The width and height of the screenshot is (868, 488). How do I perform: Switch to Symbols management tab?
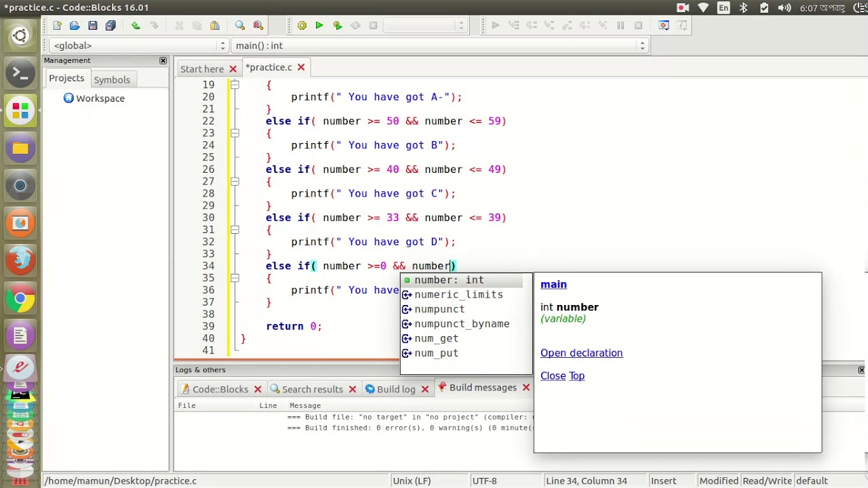click(112, 80)
